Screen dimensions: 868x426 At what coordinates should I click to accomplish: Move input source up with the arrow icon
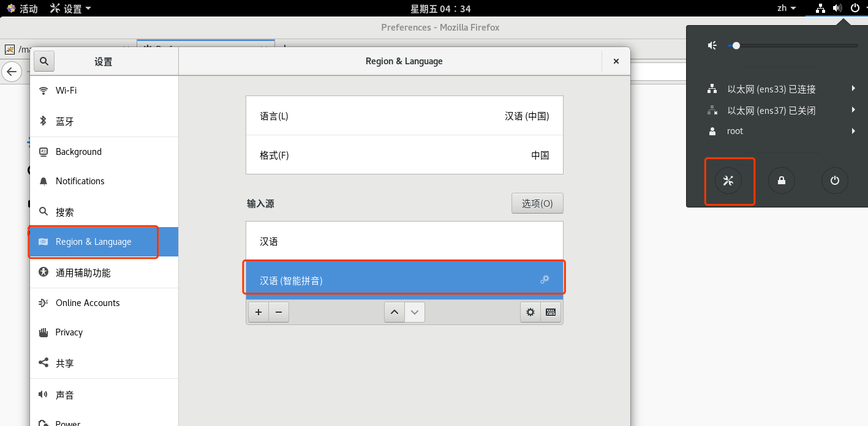(x=394, y=312)
